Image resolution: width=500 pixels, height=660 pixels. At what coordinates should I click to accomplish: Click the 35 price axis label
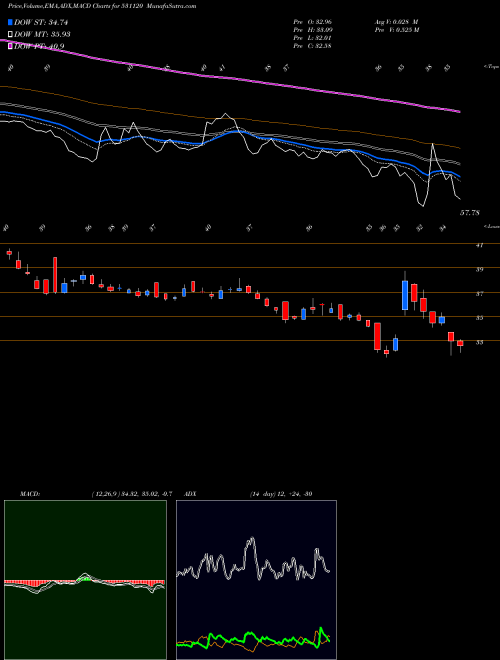click(479, 318)
